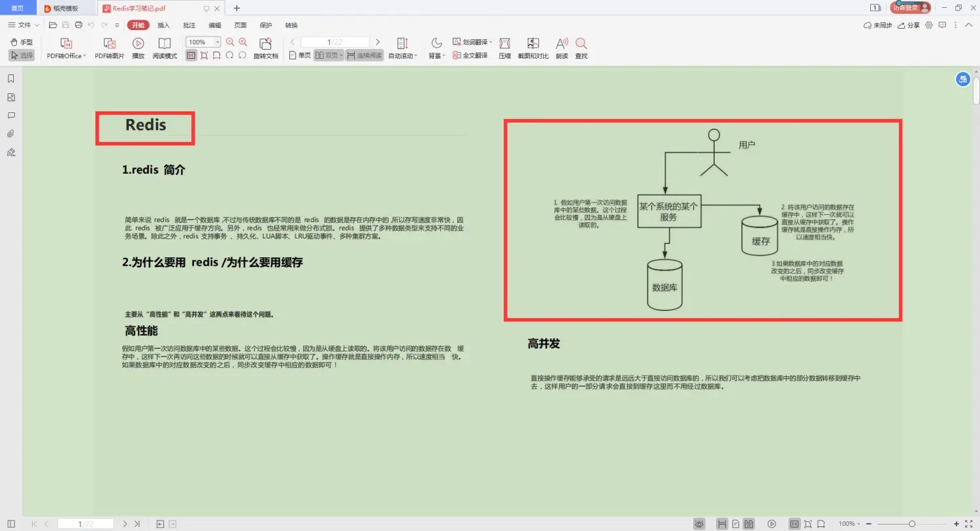This screenshot has height=531, width=980.
Task: Activate the Select tool (选择)
Action: click(22, 56)
